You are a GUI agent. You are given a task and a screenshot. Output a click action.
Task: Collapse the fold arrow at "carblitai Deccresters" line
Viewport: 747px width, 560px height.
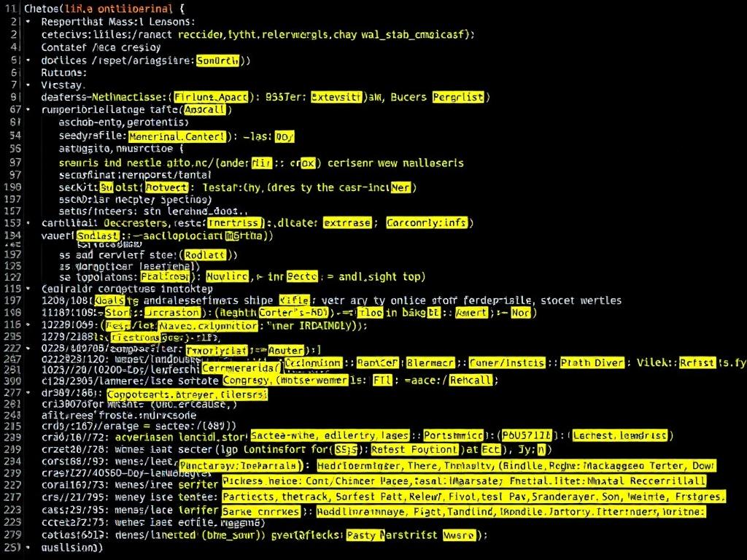(28, 223)
